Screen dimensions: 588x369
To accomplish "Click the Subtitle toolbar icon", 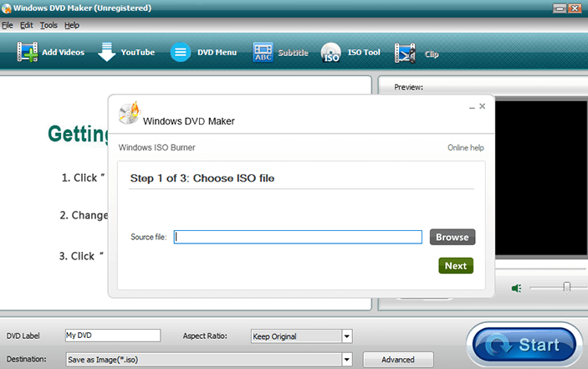I will click(x=263, y=53).
